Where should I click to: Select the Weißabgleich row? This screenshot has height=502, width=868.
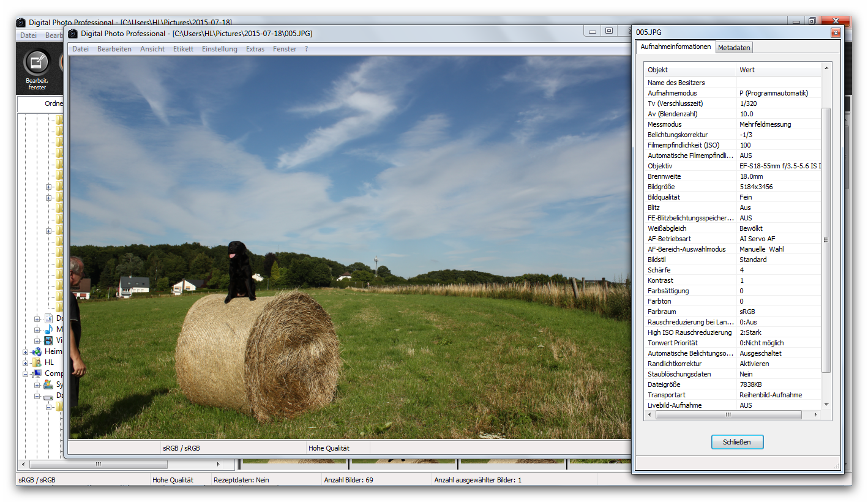point(732,228)
